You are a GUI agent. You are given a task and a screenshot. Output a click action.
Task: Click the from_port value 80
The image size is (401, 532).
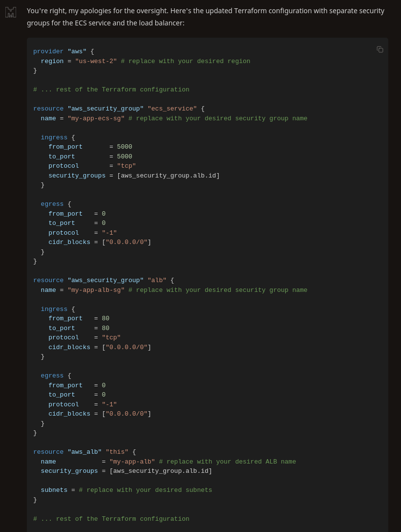(106, 318)
